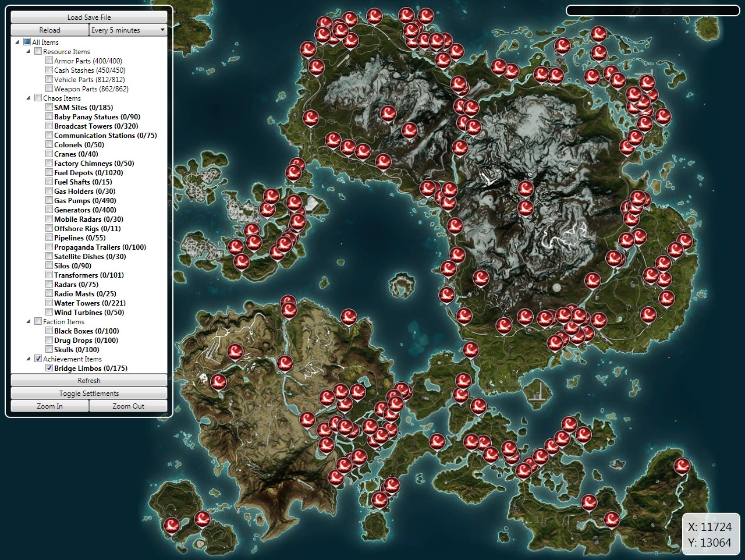
Task: Select 'Offshore Rigs (0/11)' row text
Action: tap(87, 228)
